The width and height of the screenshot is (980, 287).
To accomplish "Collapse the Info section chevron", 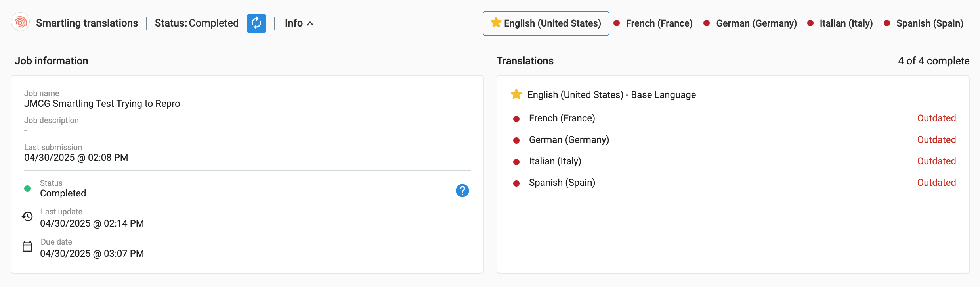I will (310, 23).
